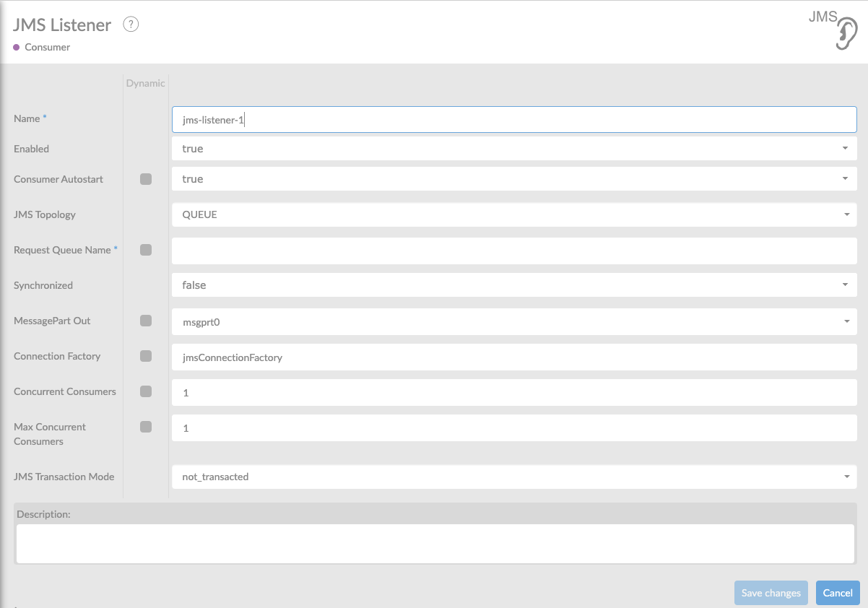
Task: Open the Synchronized dropdown
Action: pyautogui.click(x=514, y=285)
